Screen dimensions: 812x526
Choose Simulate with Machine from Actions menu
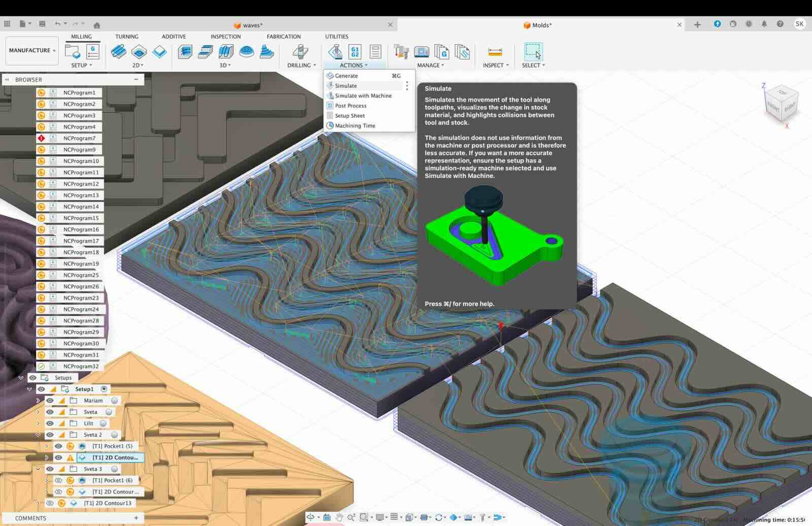point(363,96)
